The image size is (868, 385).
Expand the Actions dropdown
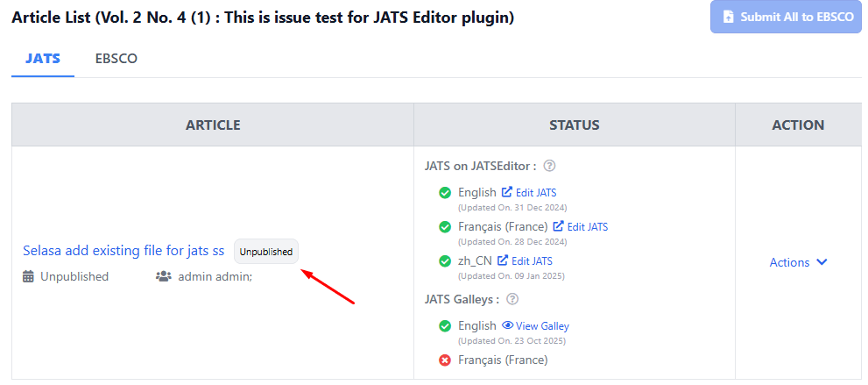pyautogui.click(x=798, y=262)
